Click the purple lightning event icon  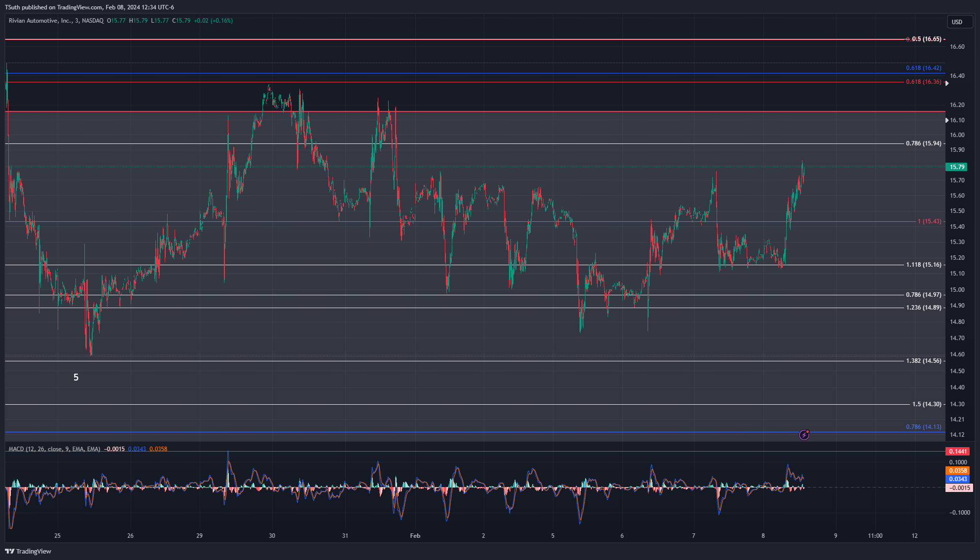click(804, 435)
